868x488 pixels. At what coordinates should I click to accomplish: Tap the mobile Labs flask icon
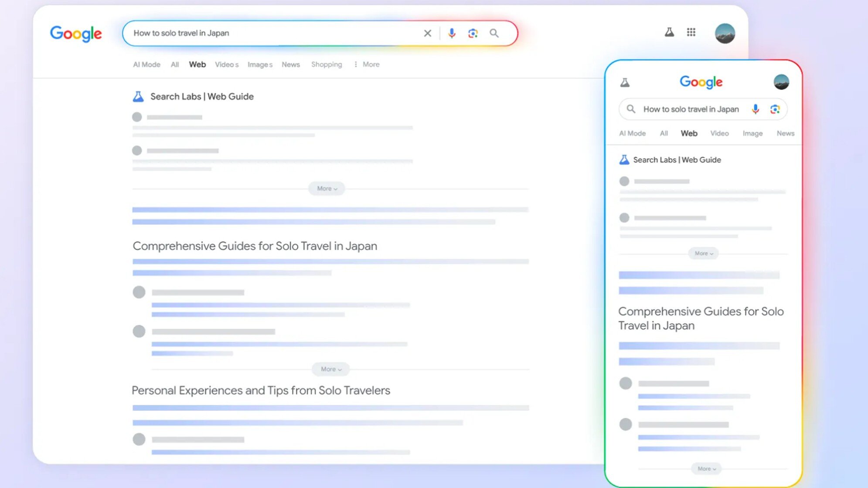625,82
